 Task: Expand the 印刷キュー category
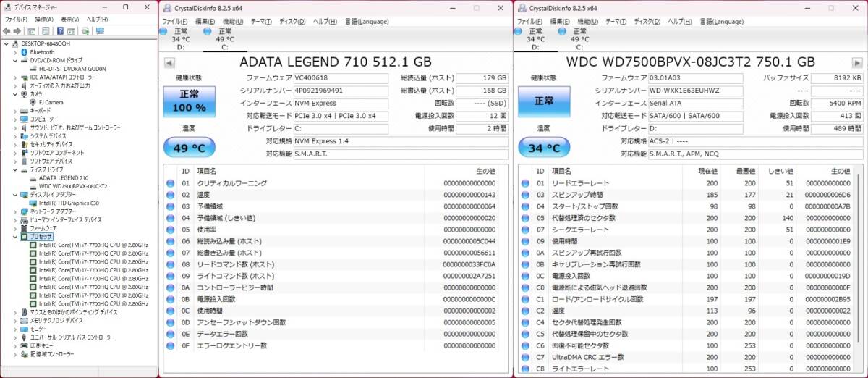[x=16, y=345]
